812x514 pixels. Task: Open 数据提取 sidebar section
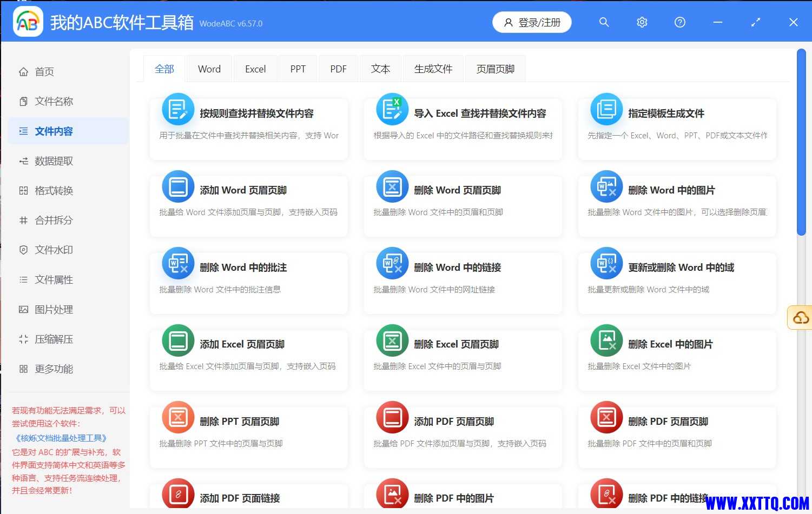pyautogui.click(x=69, y=161)
